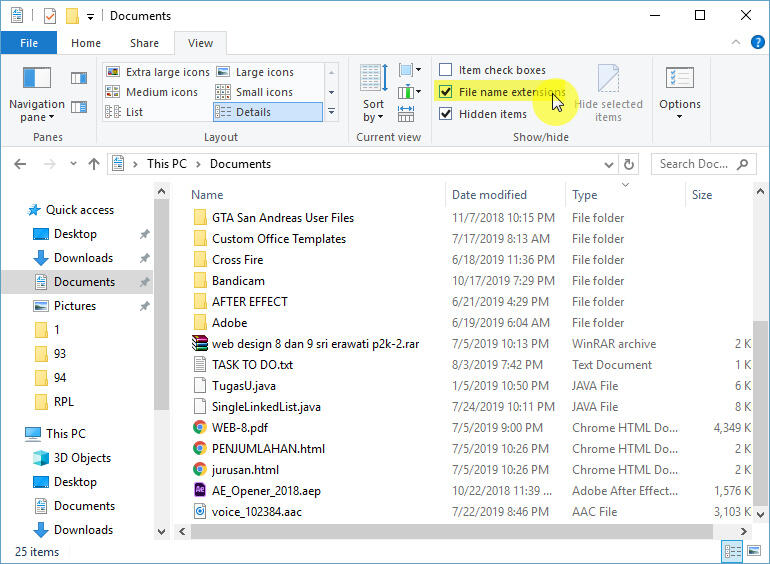Screen dimensions: 770x564
Task: Click the New folder quick access icon
Action: [x=72, y=16]
